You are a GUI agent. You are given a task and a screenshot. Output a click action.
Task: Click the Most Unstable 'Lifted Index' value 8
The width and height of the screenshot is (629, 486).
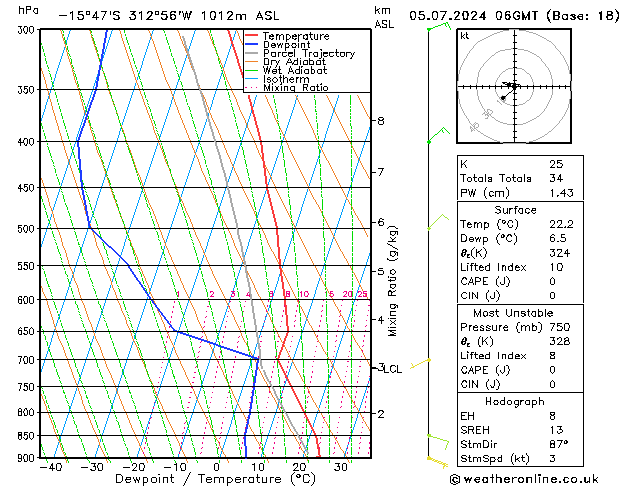pos(553,356)
